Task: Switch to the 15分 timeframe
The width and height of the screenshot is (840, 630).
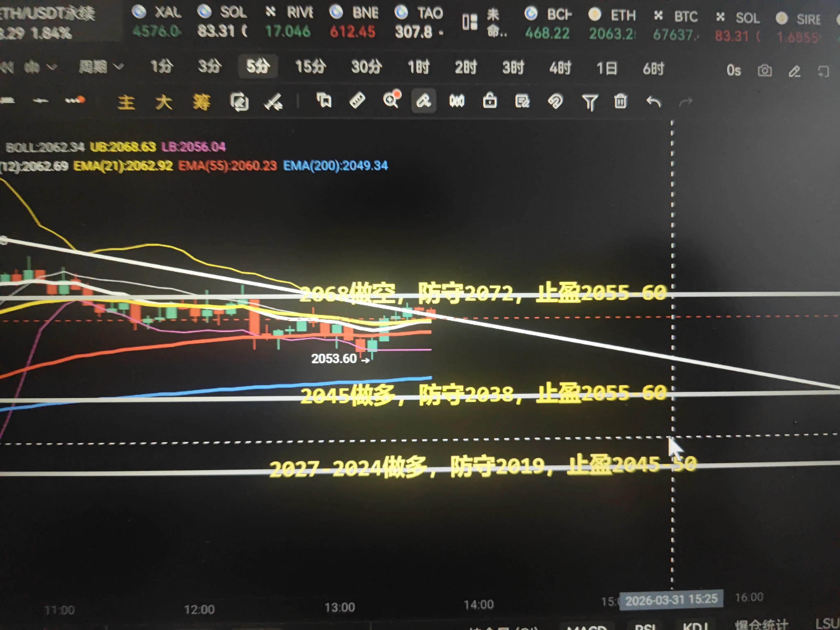Action: [x=310, y=67]
